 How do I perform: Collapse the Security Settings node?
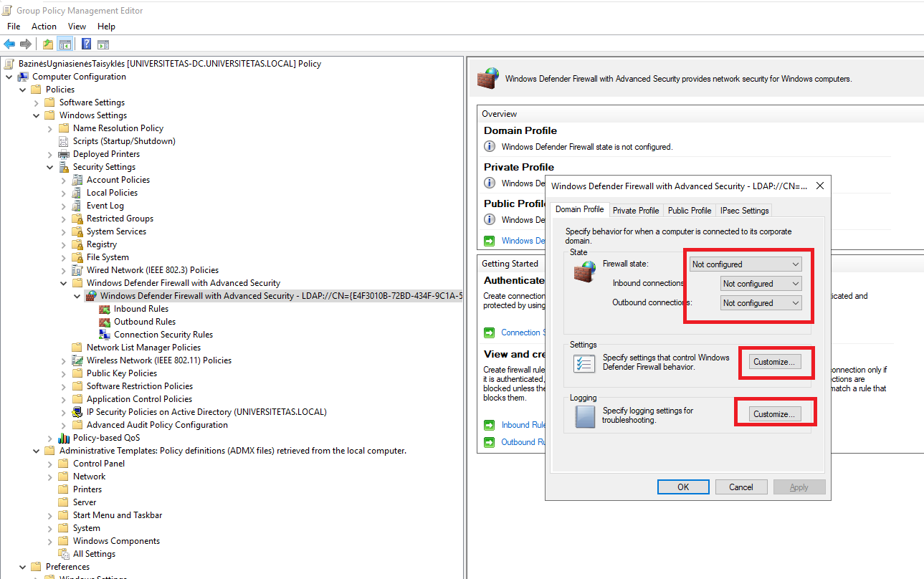(49, 167)
